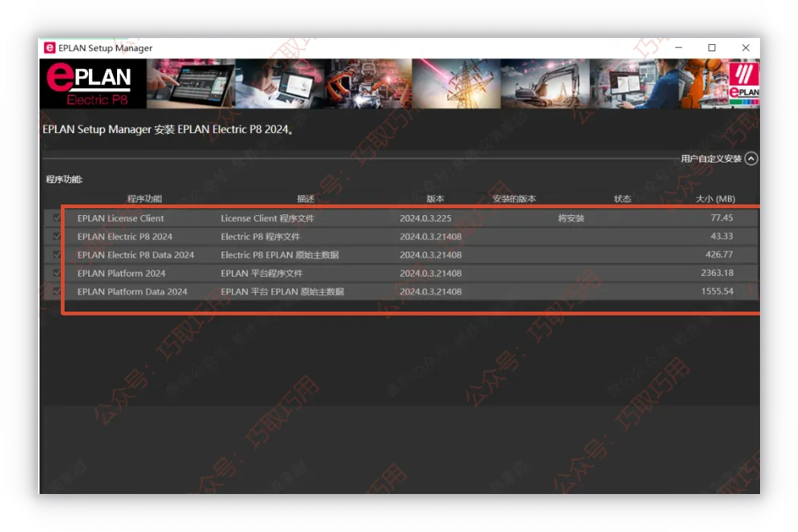Click the EPLAN app icon in title bar

click(x=49, y=48)
